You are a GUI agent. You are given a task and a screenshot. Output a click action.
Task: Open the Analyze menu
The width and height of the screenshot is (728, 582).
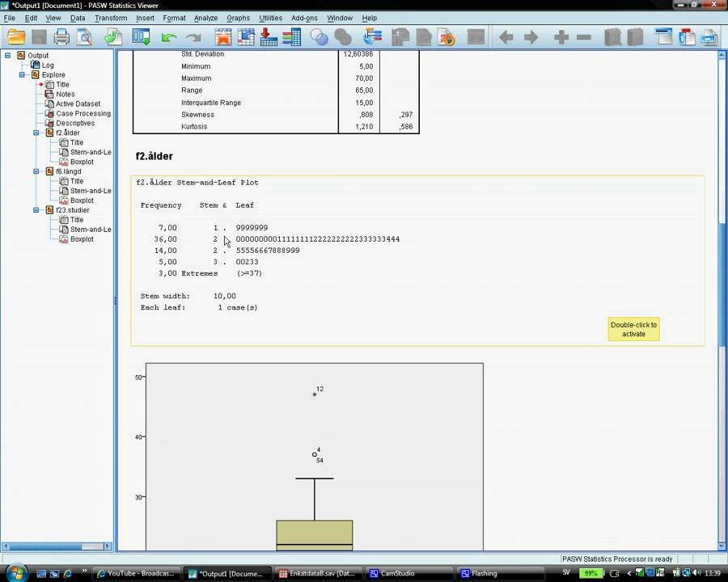(x=205, y=18)
